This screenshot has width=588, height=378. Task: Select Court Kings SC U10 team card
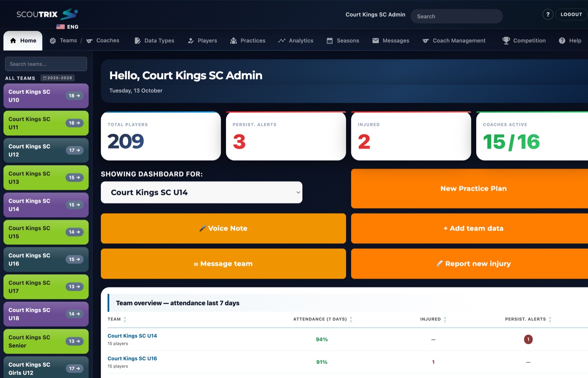point(46,96)
